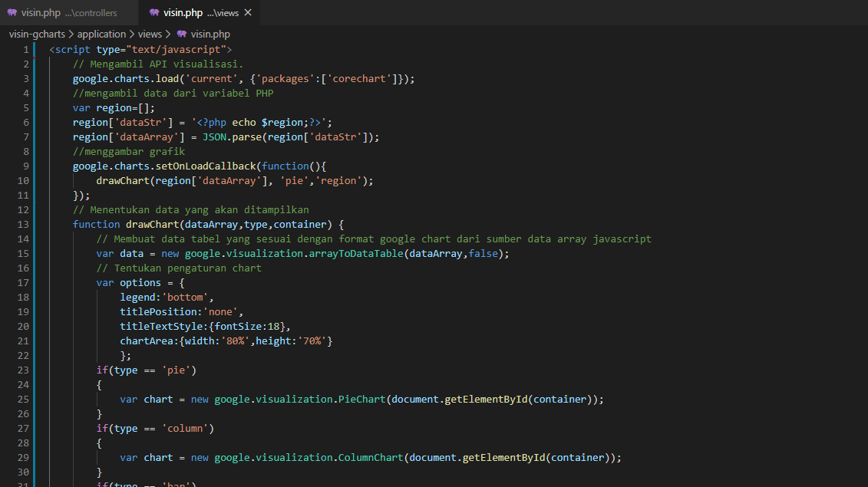Image resolution: width=868 pixels, height=487 pixels.
Task: Open application breadcrumb segment
Action: click(x=101, y=34)
